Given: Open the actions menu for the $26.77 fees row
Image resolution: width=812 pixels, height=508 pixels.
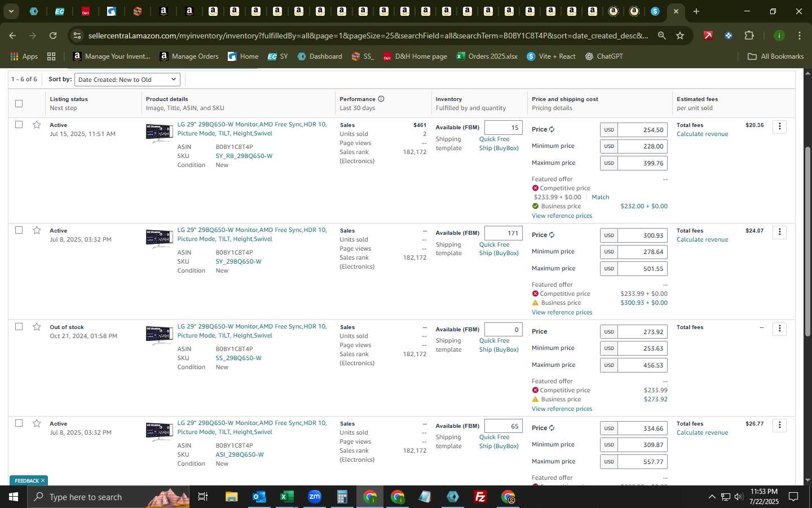Looking at the screenshot, I should [780, 425].
